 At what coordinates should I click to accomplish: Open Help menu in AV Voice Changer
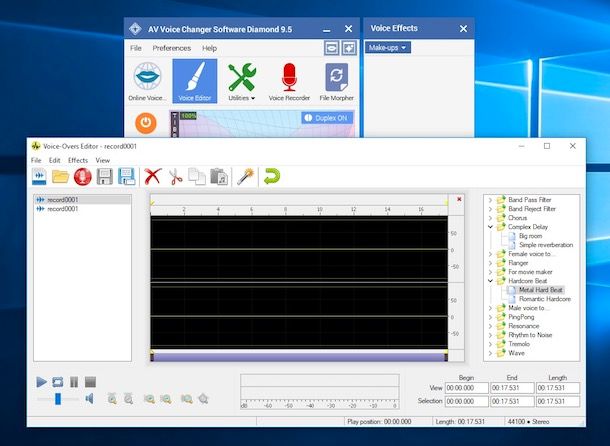[209, 48]
